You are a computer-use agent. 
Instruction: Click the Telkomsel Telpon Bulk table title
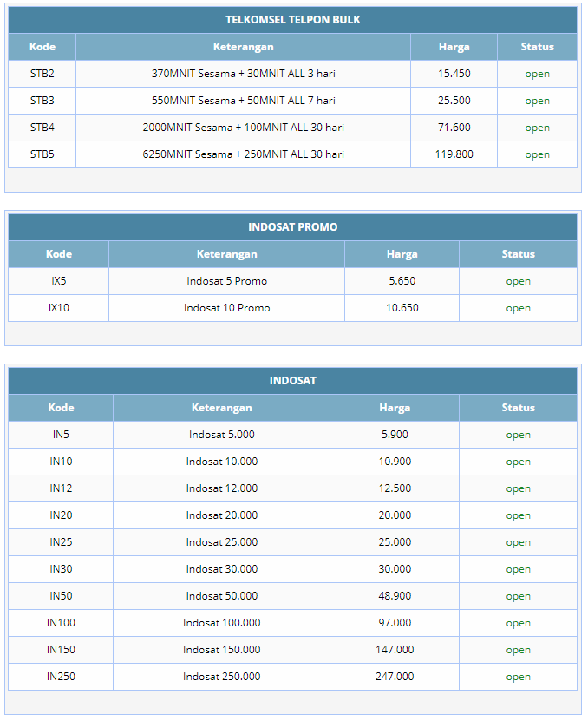coord(292,19)
